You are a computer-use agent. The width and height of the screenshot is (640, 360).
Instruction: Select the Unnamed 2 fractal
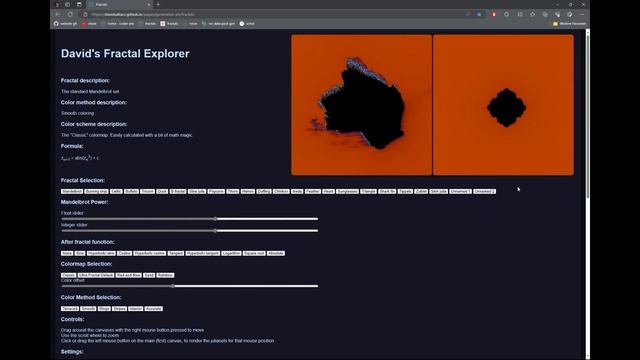[484, 191]
